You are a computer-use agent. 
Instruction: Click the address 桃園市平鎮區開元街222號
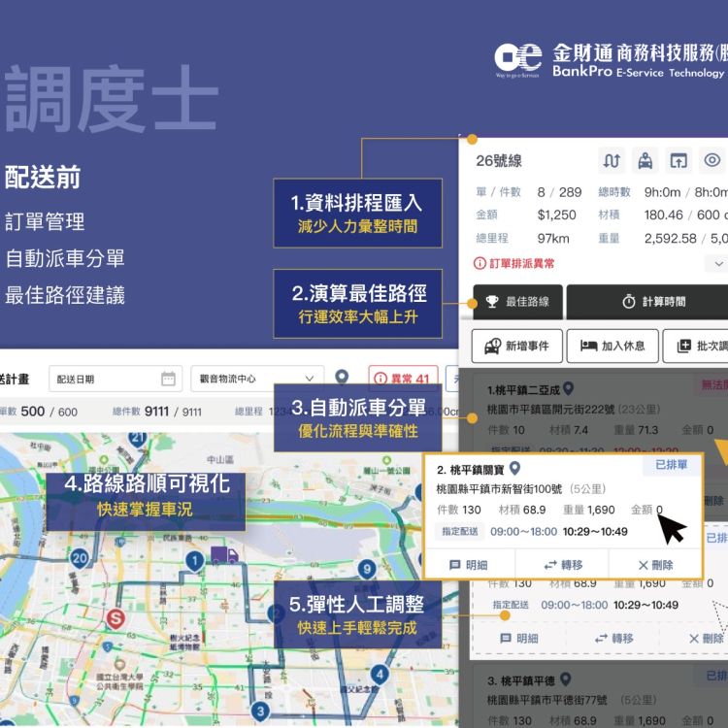(550, 410)
